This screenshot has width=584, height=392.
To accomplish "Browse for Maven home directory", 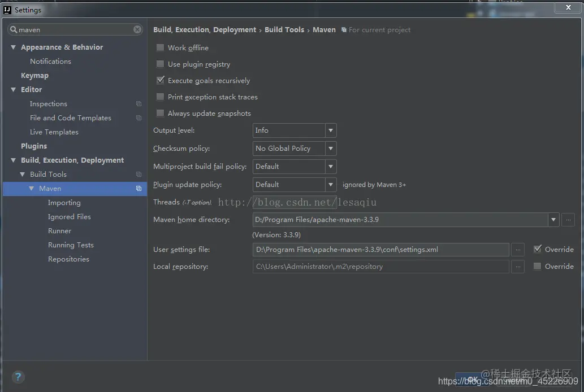I will pyautogui.click(x=568, y=220).
